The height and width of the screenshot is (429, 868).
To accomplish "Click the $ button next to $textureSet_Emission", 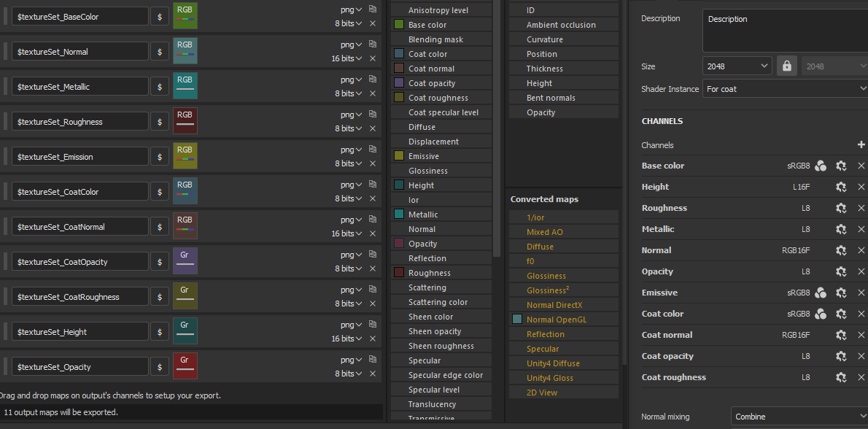I will (160, 157).
